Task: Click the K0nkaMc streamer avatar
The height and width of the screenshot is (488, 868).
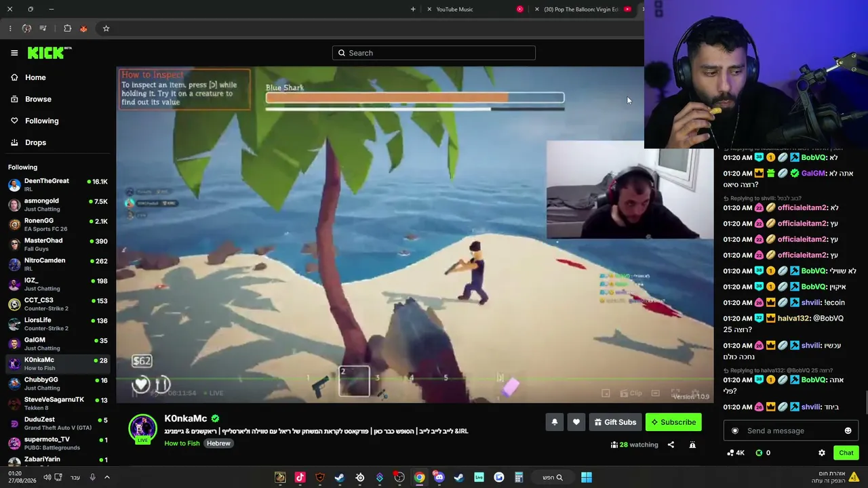Action: tap(142, 428)
